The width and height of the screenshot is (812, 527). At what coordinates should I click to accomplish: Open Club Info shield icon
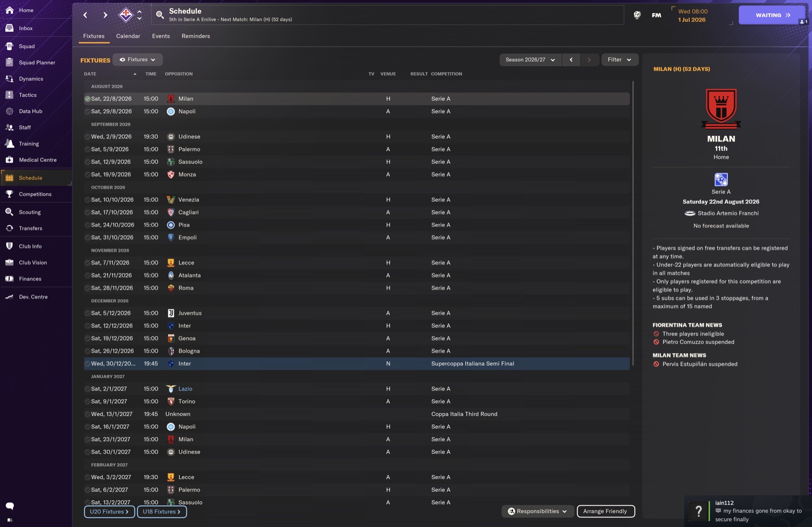(9, 246)
